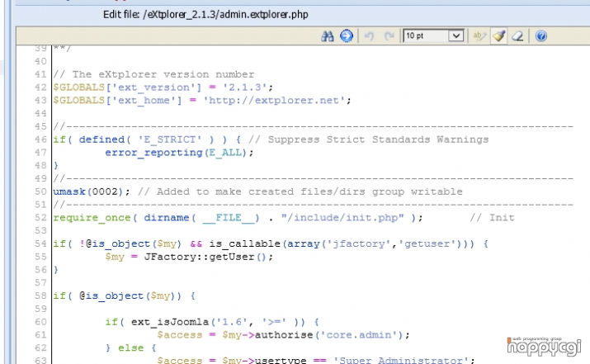Toggle the smooth selection 'ab' pencil icon
Image resolution: width=590 pixels, height=364 pixels.
479,36
